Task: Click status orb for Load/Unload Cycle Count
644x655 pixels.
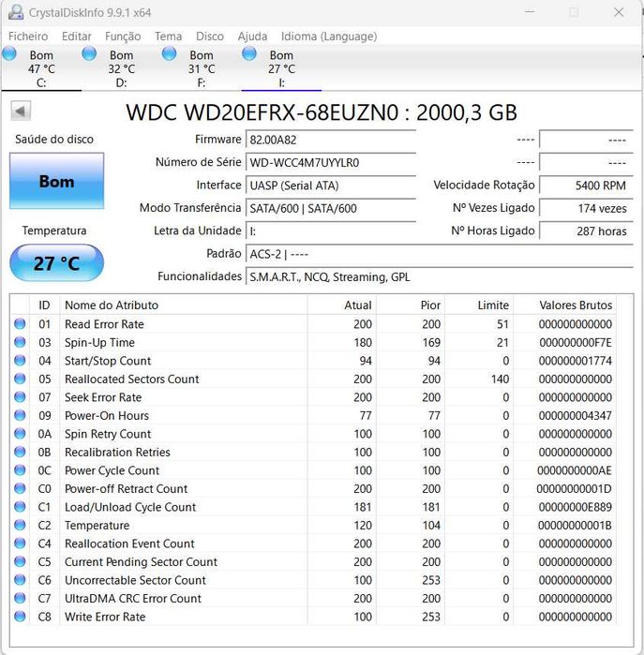Action: pyautogui.click(x=20, y=507)
